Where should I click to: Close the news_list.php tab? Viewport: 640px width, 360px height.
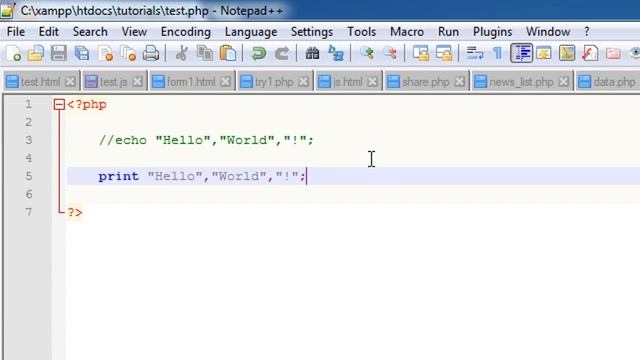click(x=564, y=82)
